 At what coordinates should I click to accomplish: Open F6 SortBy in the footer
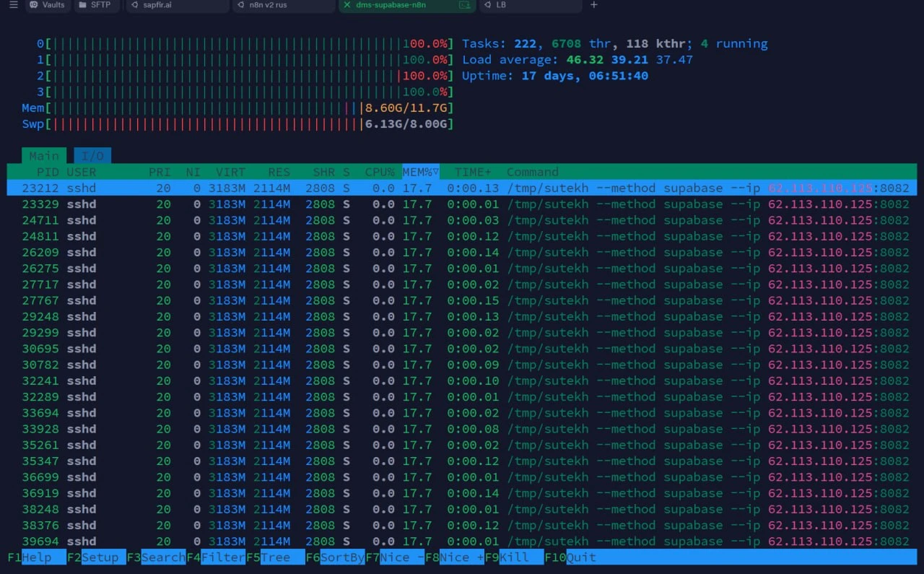pyautogui.click(x=335, y=557)
